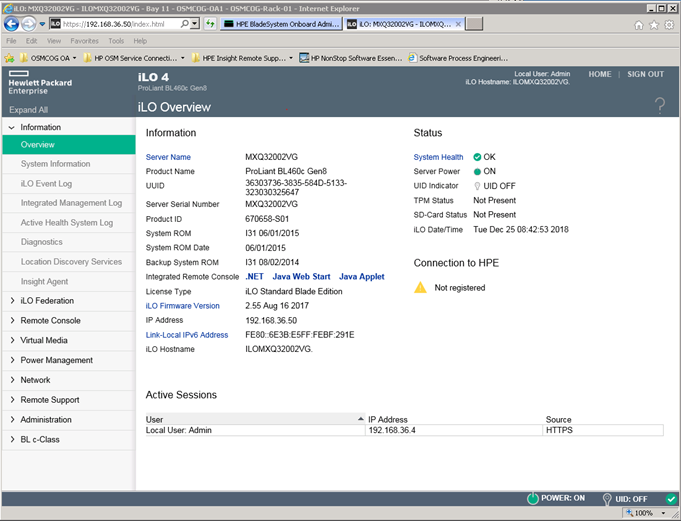Open the View menu
Viewport: 681px width, 521px height.
pos(54,41)
